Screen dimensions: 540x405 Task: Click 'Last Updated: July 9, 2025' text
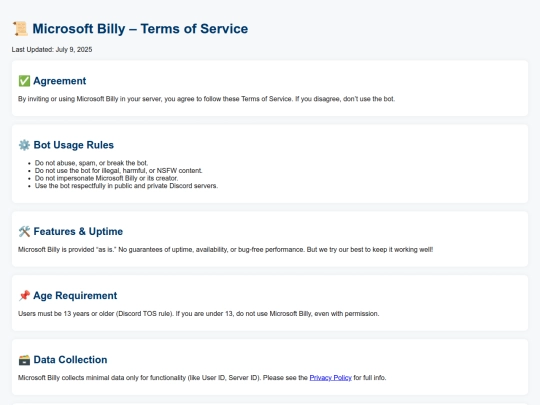tap(52, 50)
